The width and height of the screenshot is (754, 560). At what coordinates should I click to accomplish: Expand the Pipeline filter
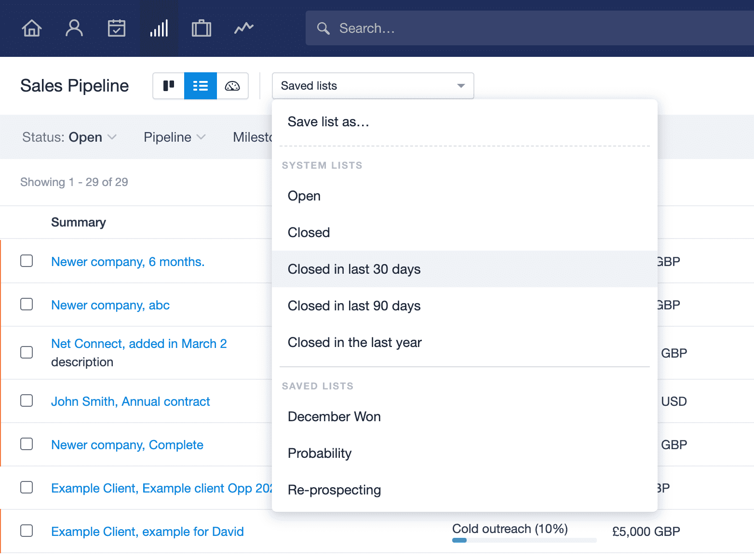point(175,137)
